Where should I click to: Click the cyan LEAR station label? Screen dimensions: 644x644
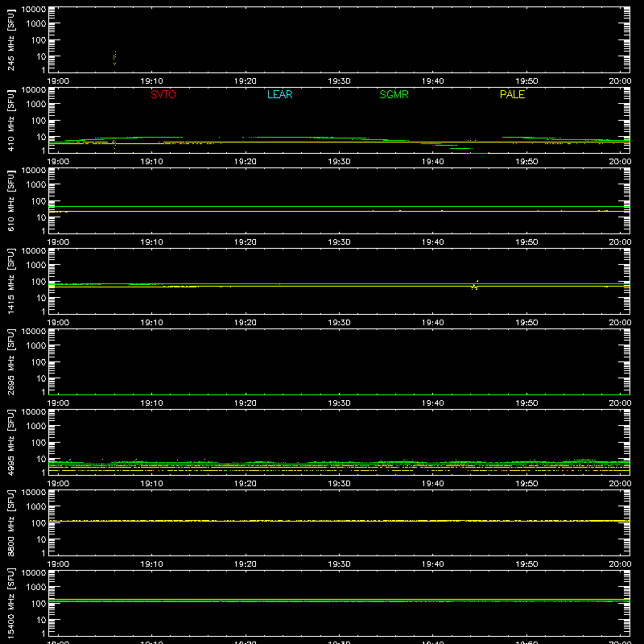pos(279,94)
